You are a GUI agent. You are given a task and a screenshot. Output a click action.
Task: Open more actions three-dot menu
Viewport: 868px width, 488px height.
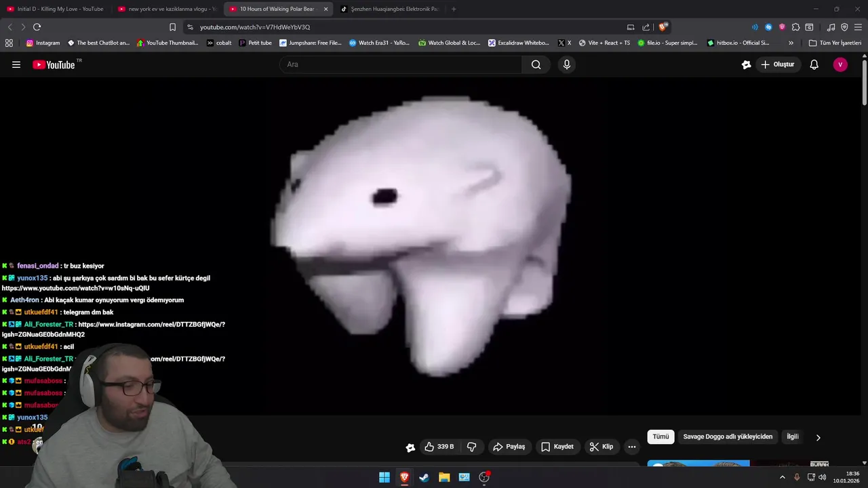tap(632, 447)
